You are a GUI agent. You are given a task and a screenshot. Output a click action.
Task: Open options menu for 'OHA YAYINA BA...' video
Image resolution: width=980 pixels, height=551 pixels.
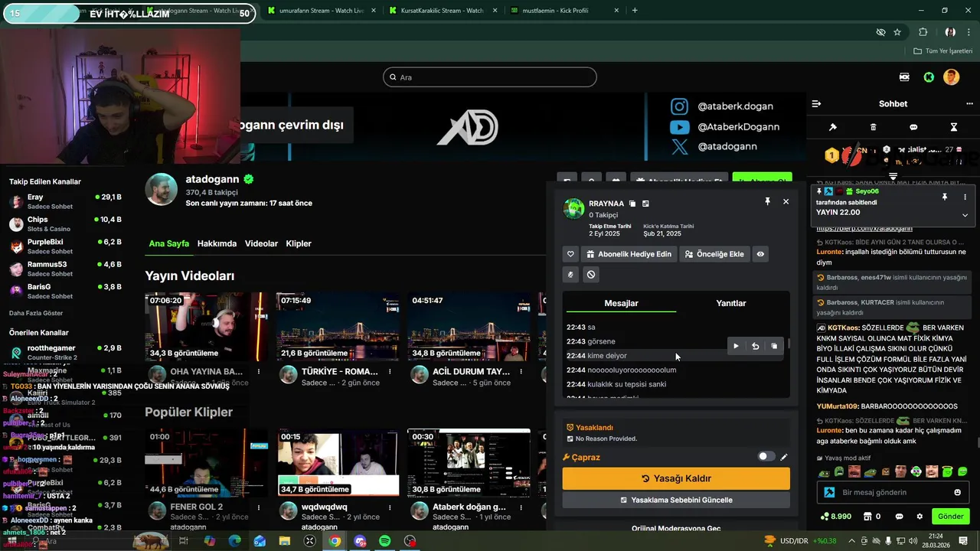click(x=259, y=371)
